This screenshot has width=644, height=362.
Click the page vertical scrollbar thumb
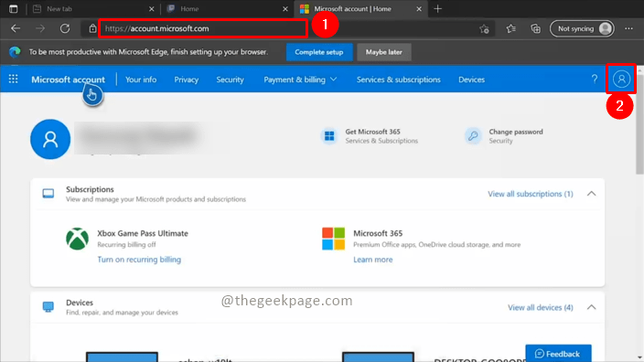click(639, 123)
